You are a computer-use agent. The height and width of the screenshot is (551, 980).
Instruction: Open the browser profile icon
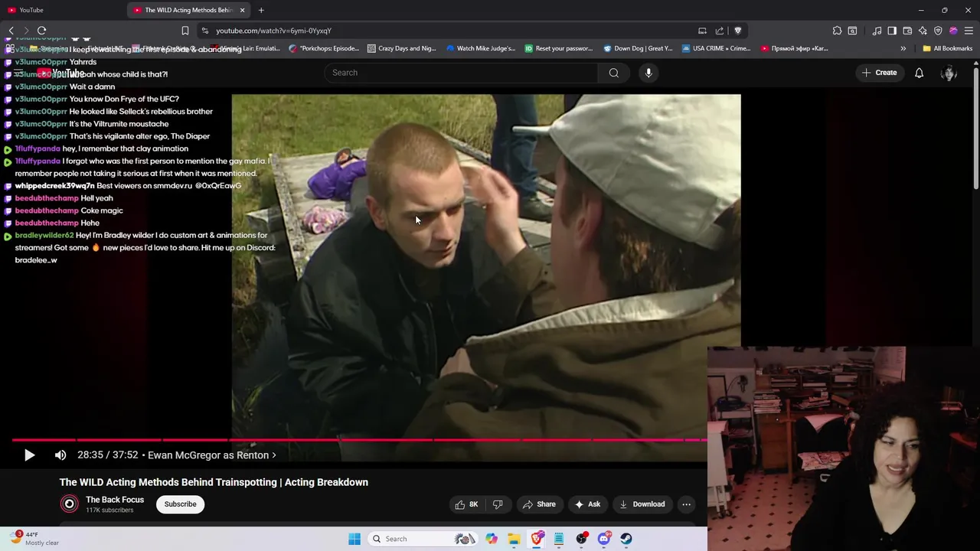click(953, 31)
